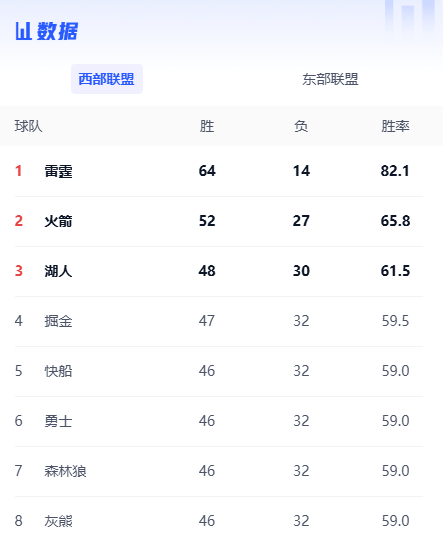This screenshot has width=443, height=545.
Task: Click the 森林狼 team name
Action: (x=65, y=471)
